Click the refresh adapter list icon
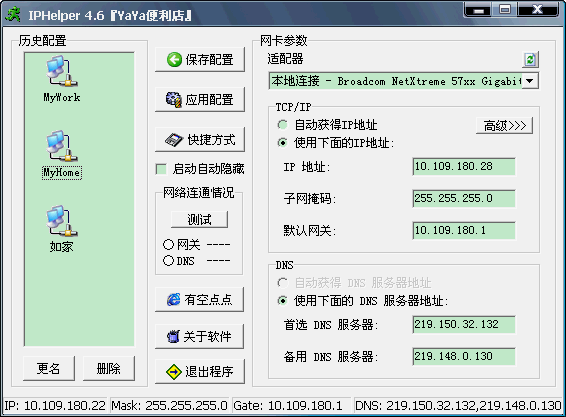 pyautogui.click(x=530, y=60)
